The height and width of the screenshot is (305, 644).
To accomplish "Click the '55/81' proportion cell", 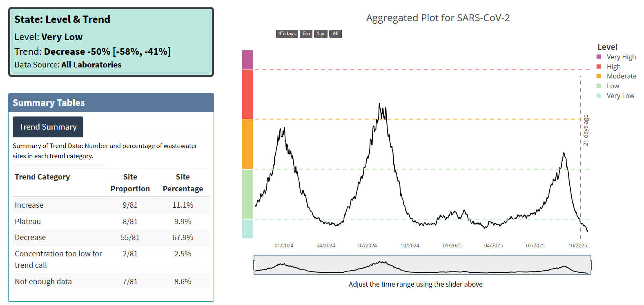I will click(x=130, y=238).
